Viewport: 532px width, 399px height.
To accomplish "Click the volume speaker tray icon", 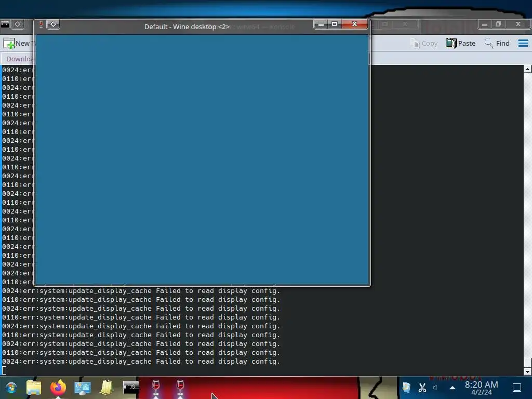I will (x=435, y=388).
